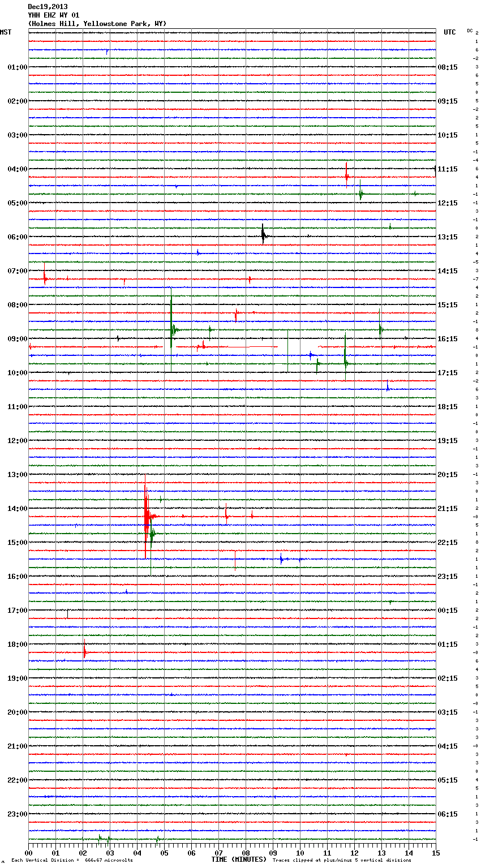Image resolution: width=481 pixels, height=868 pixels.
Task: Click the 23:00 MST time label
Action: click(17, 814)
